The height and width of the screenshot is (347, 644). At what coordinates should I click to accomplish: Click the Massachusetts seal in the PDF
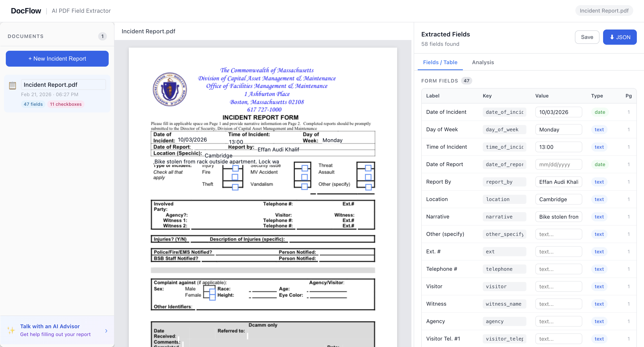tap(170, 89)
